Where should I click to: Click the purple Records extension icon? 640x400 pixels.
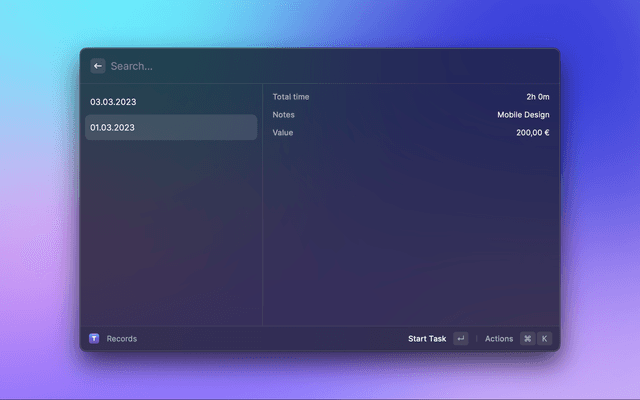click(94, 339)
